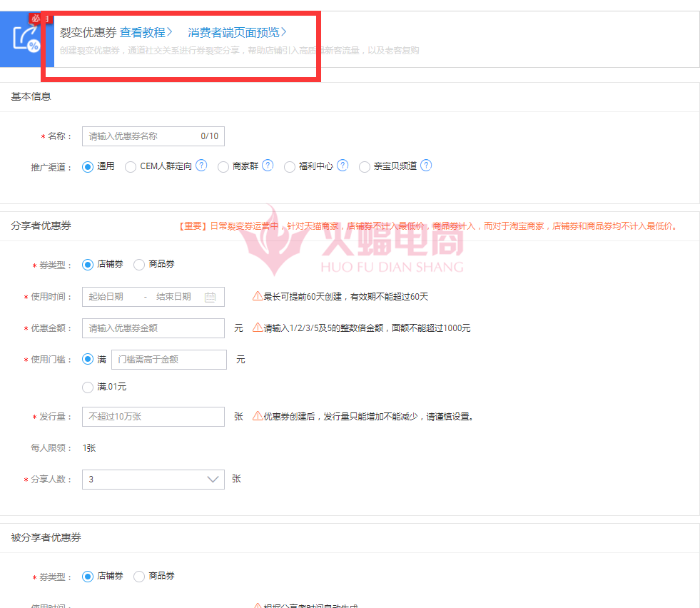Click help icon next to 商家群
The image size is (700, 608).
268,166
